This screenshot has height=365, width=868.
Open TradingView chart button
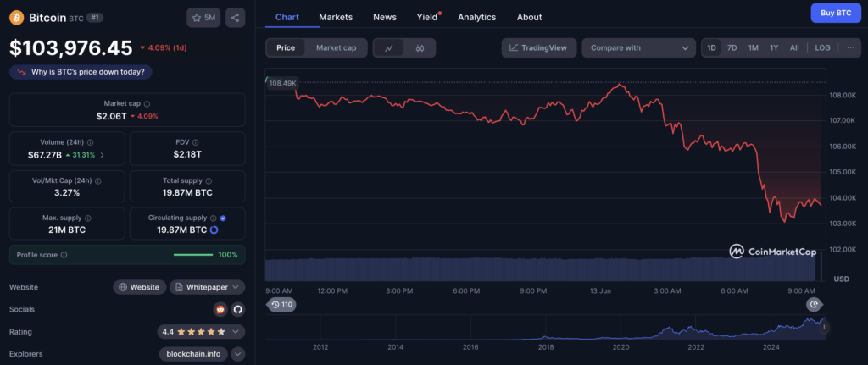point(538,48)
